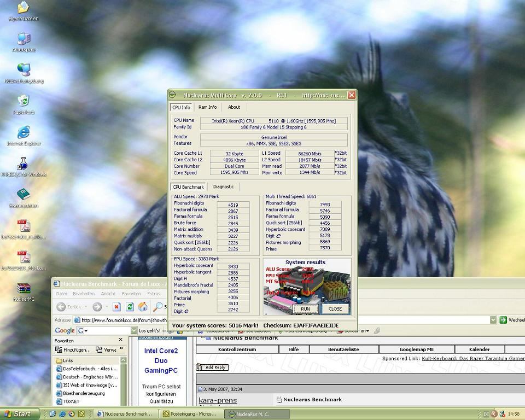Open the Back button history dropdown arrow
This screenshot has width=525, height=420.
point(86,306)
